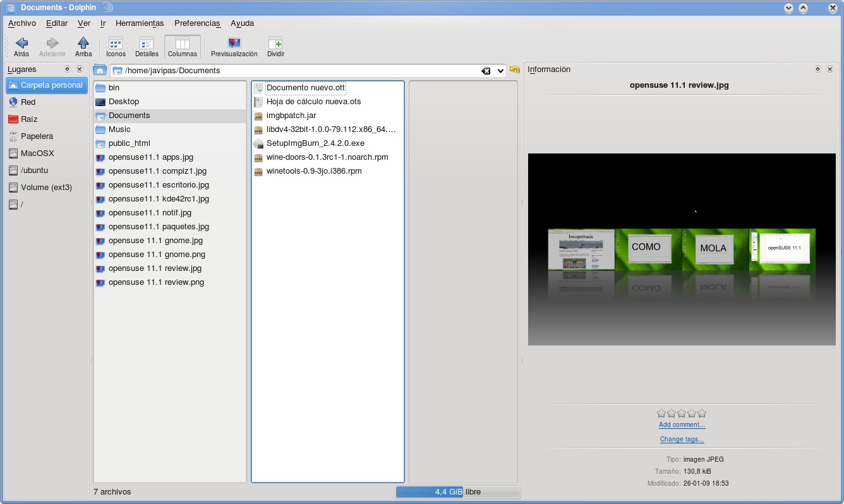This screenshot has height=504, width=844.
Task: Open the Ver menu
Action: point(84,23)
